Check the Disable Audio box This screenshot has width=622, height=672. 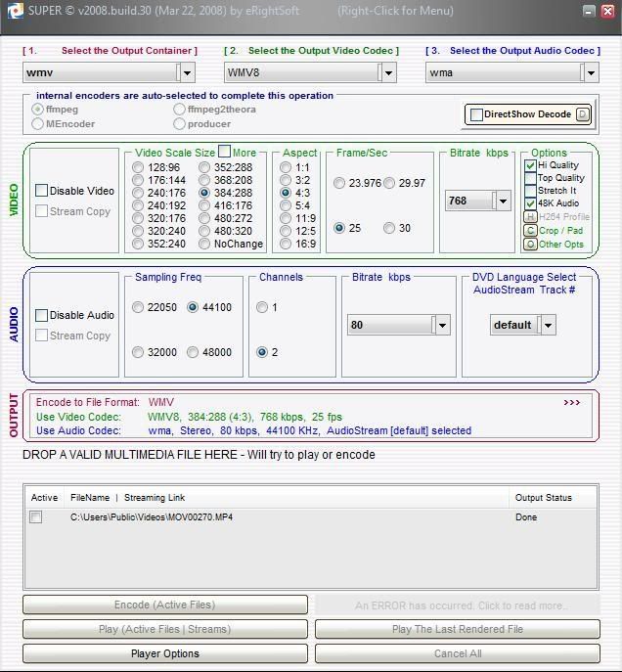(x=41, y=315)
